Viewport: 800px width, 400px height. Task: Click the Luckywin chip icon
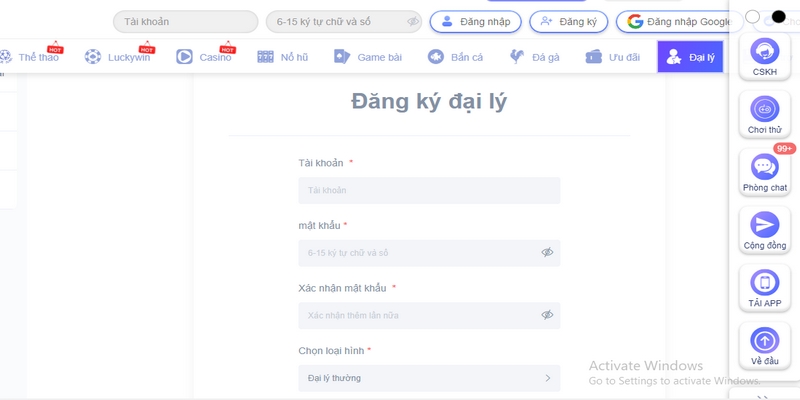93,57
